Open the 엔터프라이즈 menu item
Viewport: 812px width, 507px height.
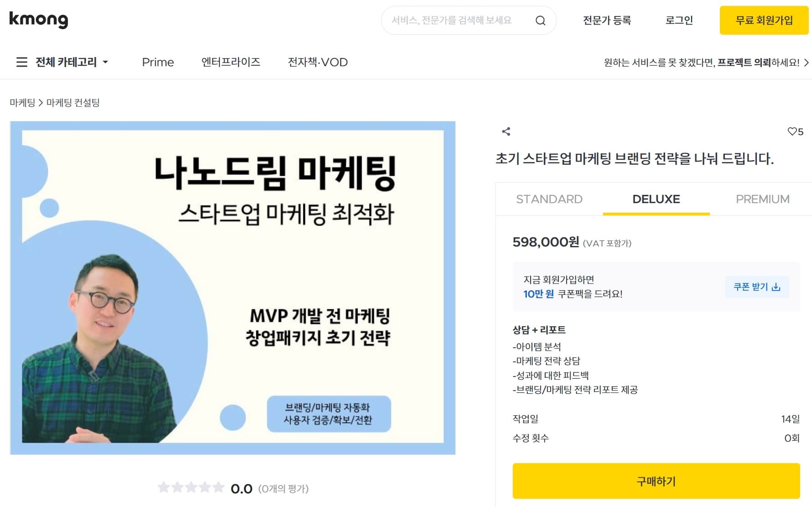pyautogui.click(x=231, y=62)
